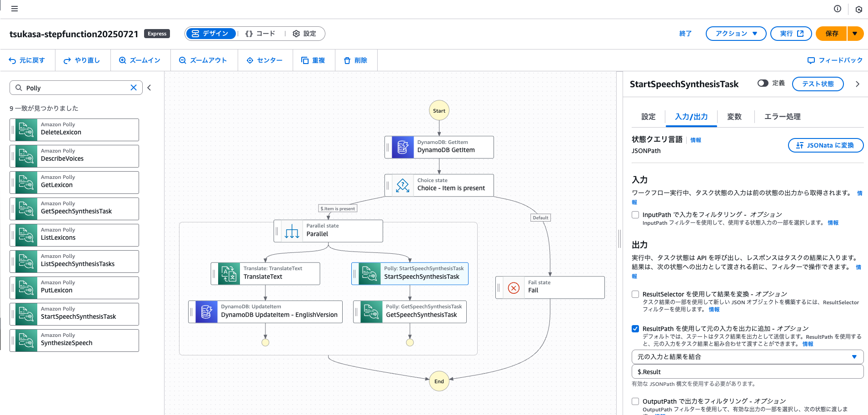Open the save options dropdown arrow

click(x=855, y=34)
